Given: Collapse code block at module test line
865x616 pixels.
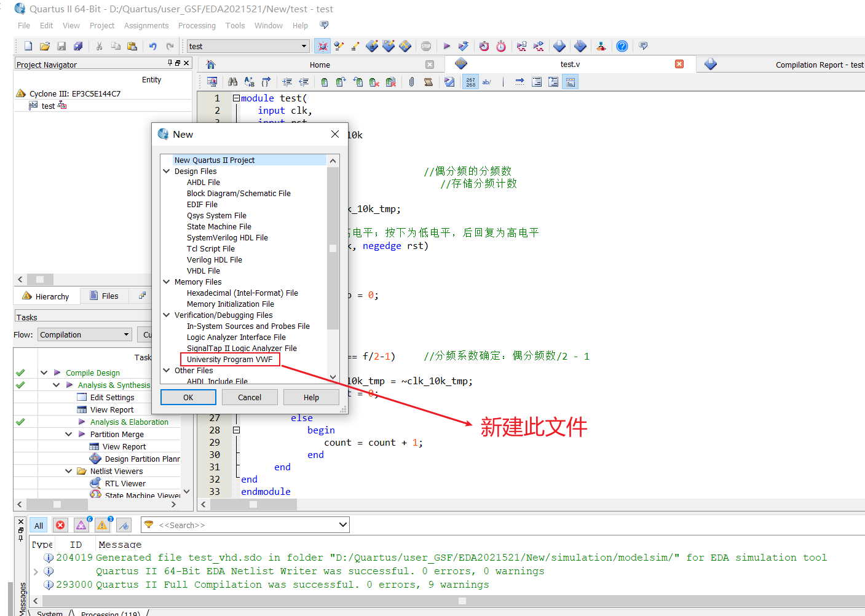Looking at the screenshot, I should click(x=236, y=98).
